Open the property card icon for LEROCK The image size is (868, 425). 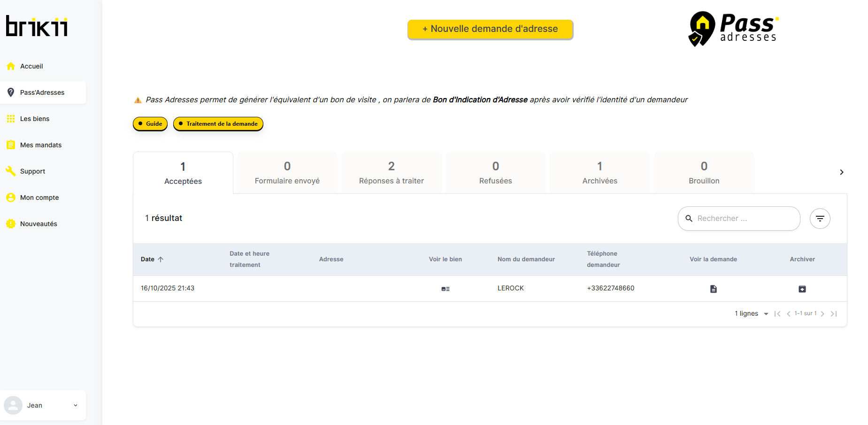pos(446,289)
